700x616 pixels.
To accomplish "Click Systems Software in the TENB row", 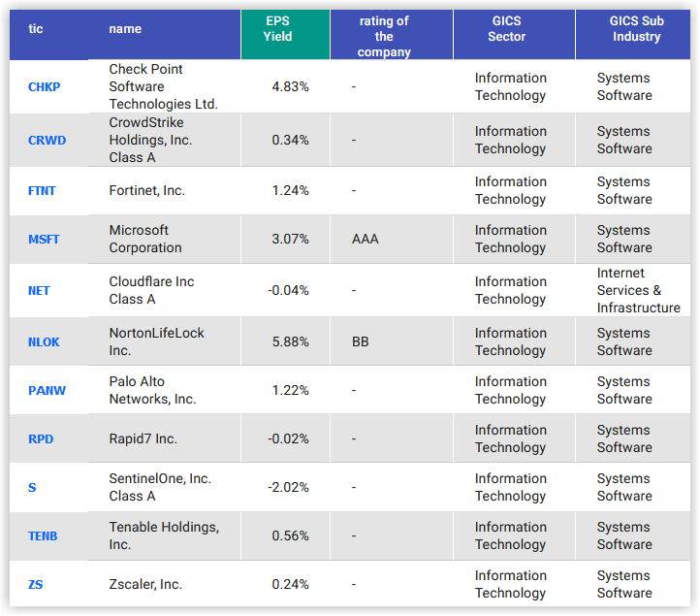I will [x=624, y=536].
